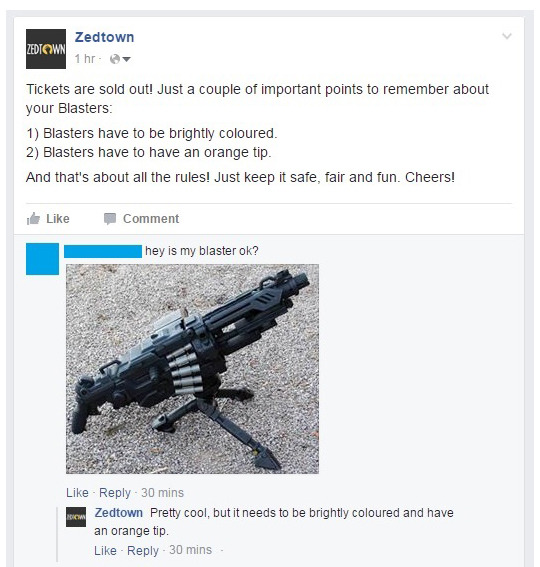This screenshot has width=540, height=567.
Task: Click the small Zedtown avatar in reply
Action: [x=76, y=517]
